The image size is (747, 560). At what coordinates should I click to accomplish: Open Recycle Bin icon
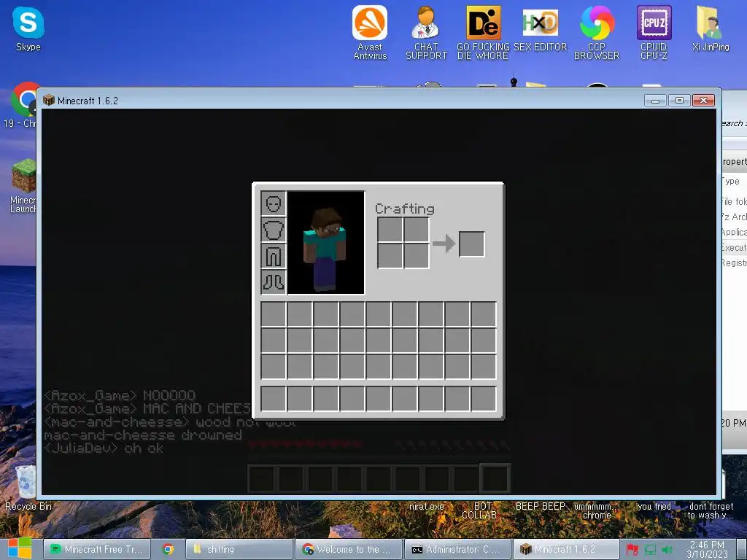coord(28,486)
